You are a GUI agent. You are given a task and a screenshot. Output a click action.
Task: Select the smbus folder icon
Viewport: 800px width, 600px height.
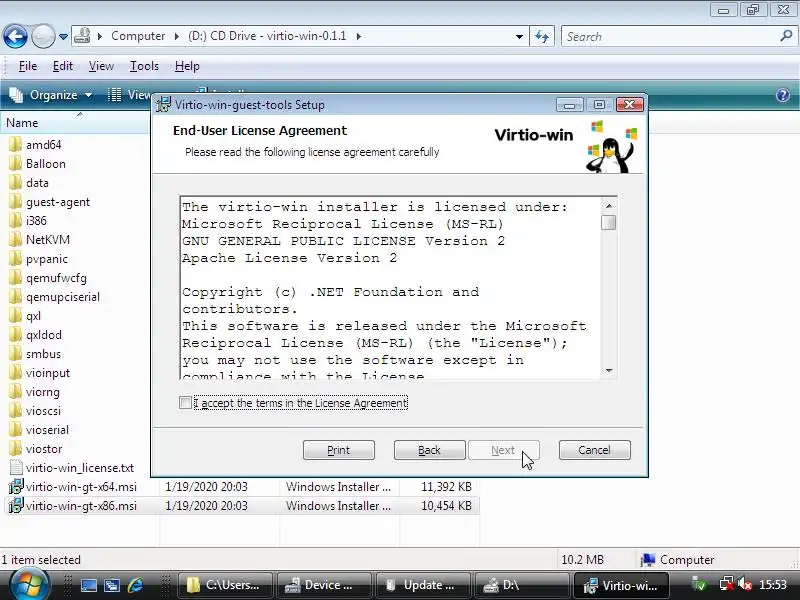pos(16,354)
